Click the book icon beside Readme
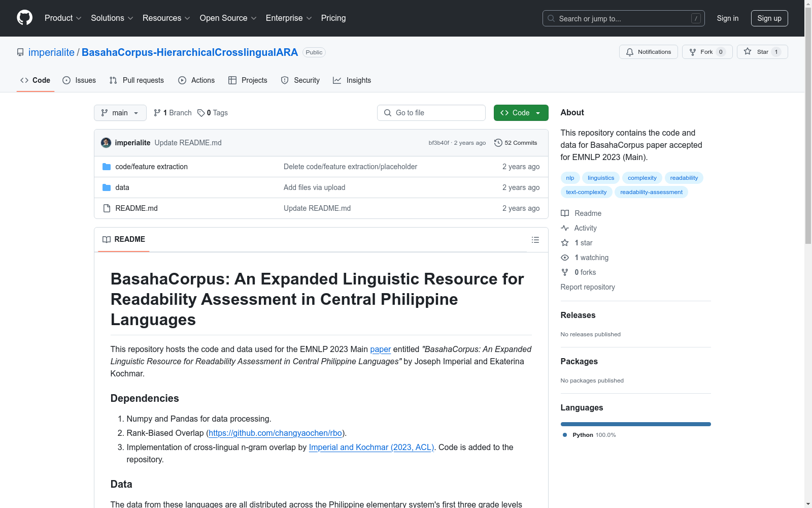The image size is (812, 508). pos(565,213)
